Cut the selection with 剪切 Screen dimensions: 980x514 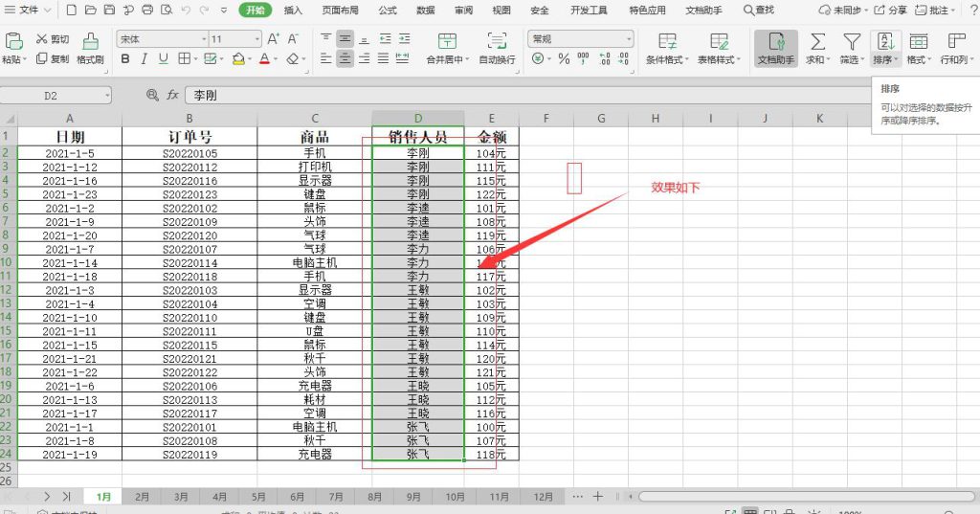point(53,39)
